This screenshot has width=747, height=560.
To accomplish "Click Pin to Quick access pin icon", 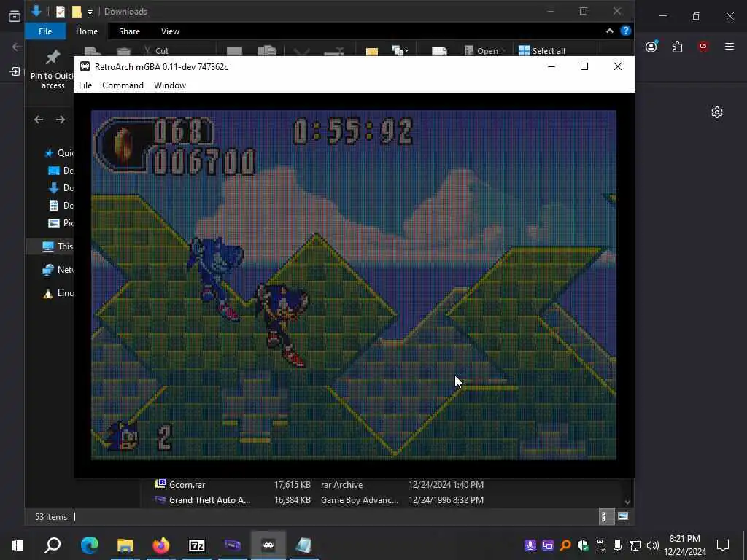I will click(x=53, y=58).
